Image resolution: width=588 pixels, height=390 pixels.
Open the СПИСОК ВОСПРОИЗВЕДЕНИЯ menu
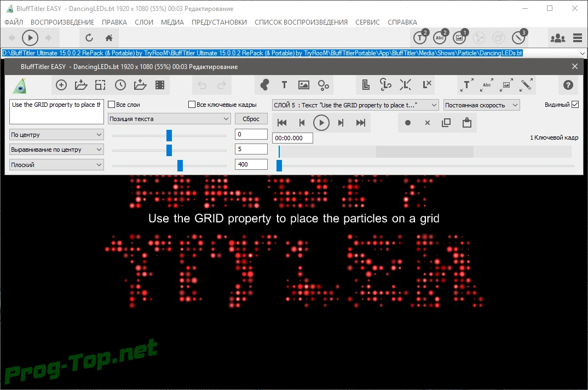pyautogui.click(x=301, y=22)
